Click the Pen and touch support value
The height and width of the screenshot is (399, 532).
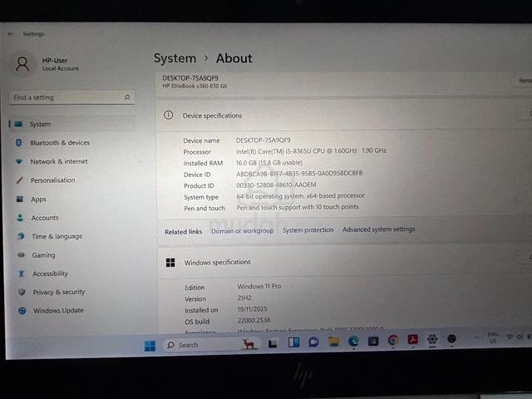coord(298,207)
